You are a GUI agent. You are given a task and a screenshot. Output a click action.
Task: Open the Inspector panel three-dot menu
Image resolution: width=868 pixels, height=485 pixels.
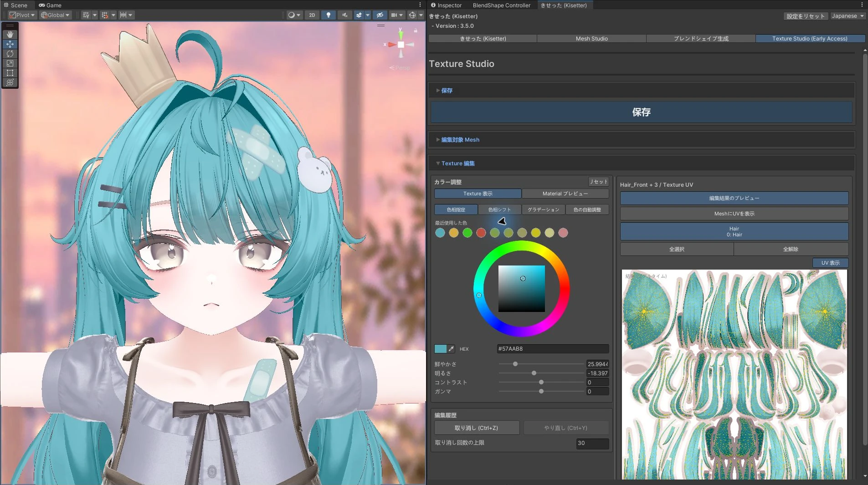tap(862, 5)
